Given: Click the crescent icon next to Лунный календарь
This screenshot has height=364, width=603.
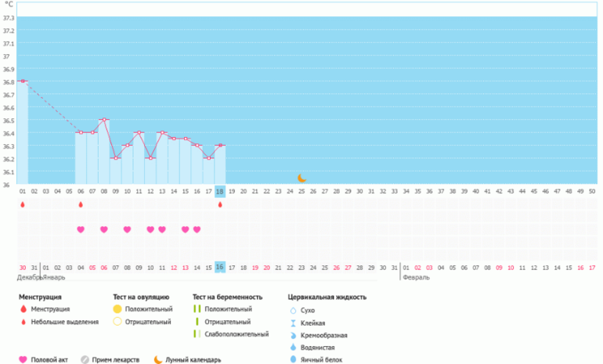Looking at the screenshot, I should click(x=157, y=360).
